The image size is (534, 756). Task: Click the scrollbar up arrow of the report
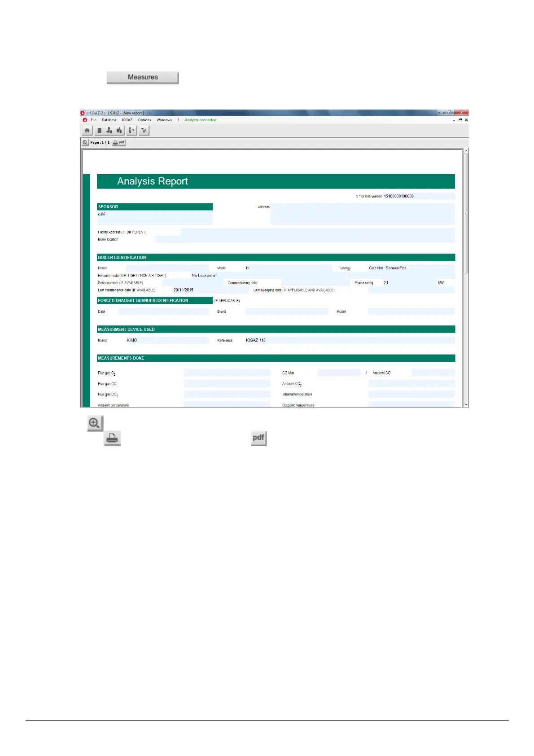click(466, 151)
